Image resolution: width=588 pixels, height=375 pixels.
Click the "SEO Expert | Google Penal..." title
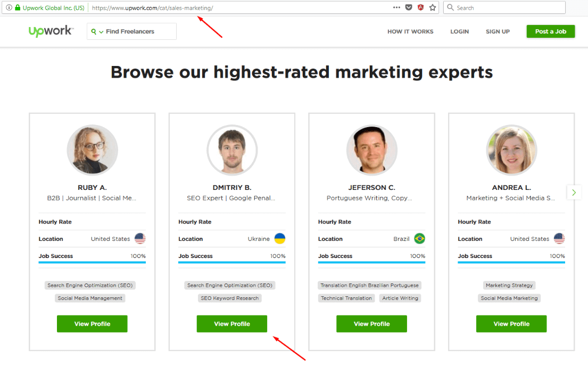(231, 198)
